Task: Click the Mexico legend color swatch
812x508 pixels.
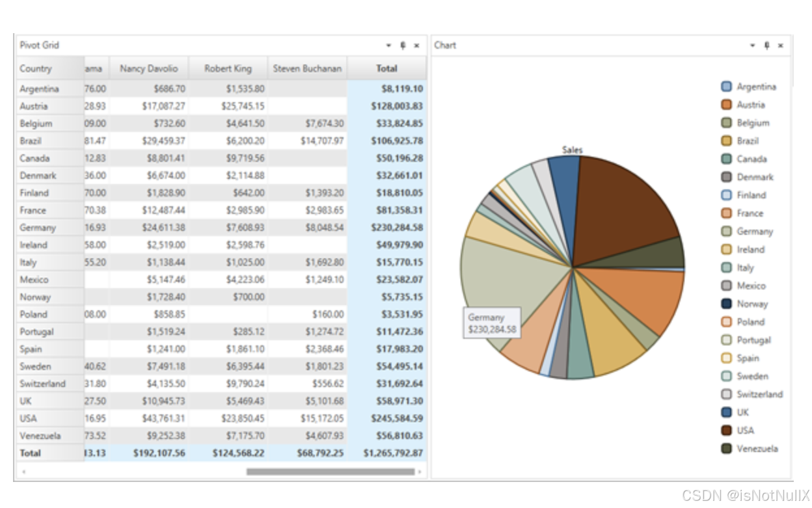Action: click(727, 286)
